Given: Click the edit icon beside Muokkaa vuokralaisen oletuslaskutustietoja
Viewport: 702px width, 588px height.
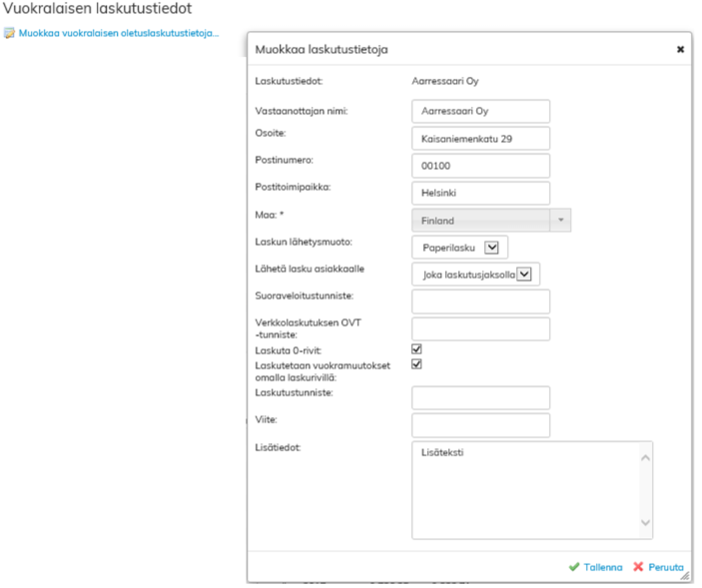Looking at the screenshot, I should pos(10,34).
